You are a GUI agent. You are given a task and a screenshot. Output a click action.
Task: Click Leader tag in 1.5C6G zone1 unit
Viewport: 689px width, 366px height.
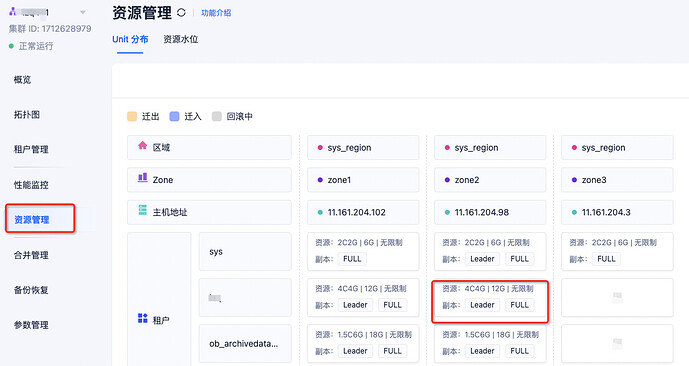pos(355,351)
